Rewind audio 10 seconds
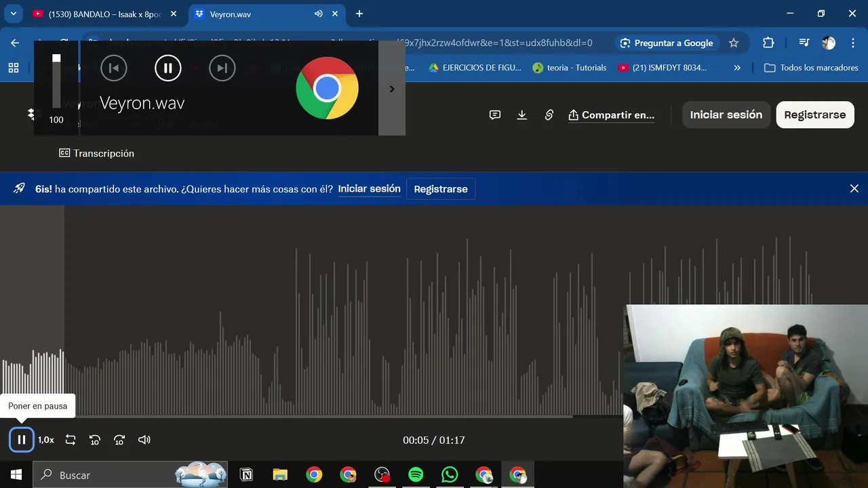868x488 pixels. (x=95, y=440)
